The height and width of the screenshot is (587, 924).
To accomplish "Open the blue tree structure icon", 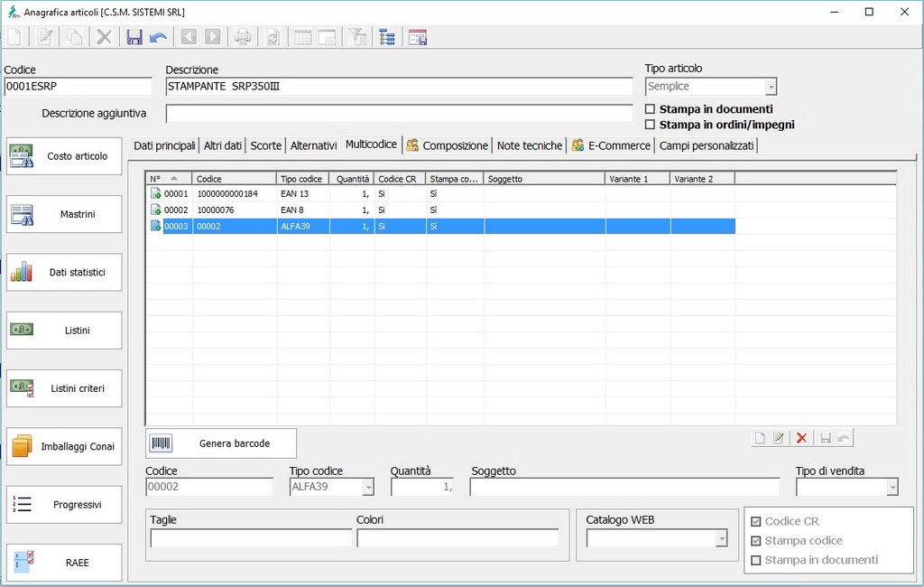I will tap(387, 37).
